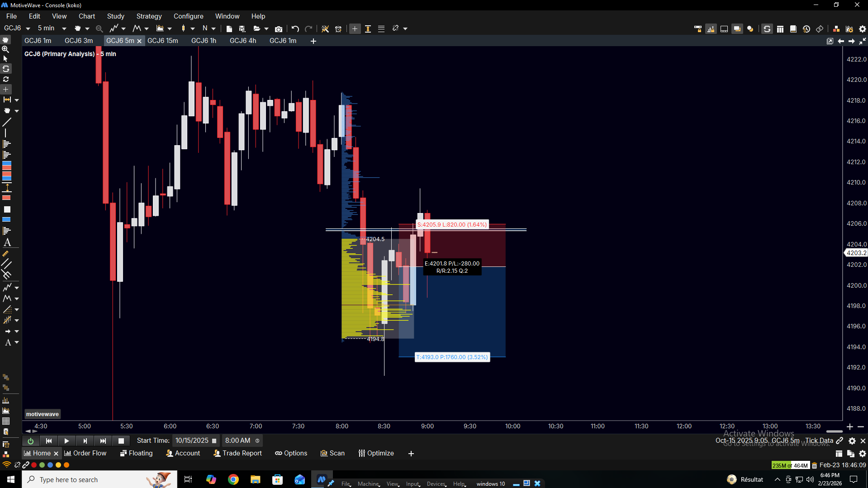This screenshot has height=488, width=868.
Task: Step replay forward one bar
Action: 85,441
